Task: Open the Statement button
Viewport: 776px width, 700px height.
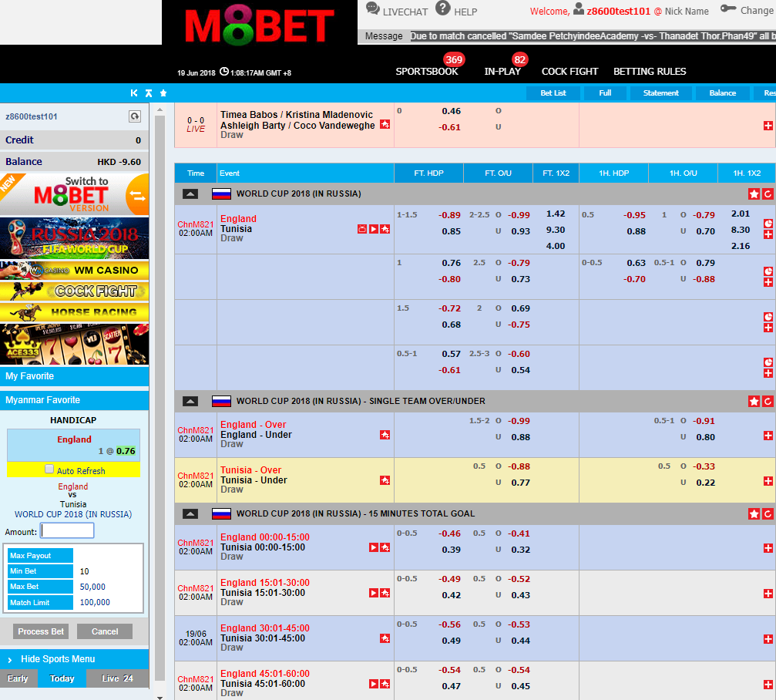Action: pos(660,93)
